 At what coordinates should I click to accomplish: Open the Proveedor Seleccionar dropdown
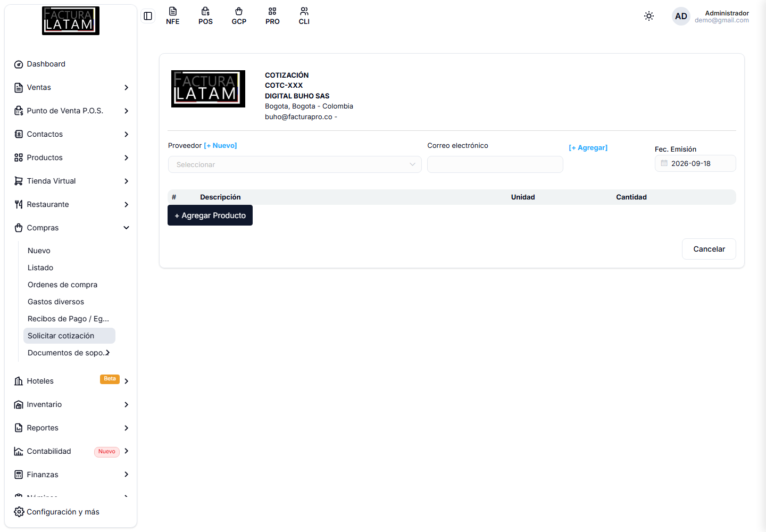click(x=295, y=164)
